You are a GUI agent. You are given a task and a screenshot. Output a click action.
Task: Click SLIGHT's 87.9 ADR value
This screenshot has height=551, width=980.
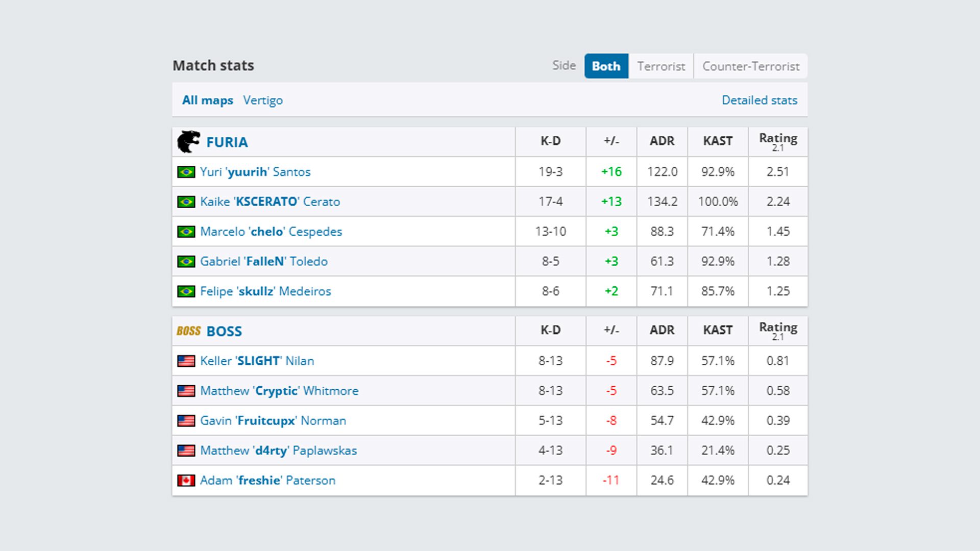pos(662,361)
